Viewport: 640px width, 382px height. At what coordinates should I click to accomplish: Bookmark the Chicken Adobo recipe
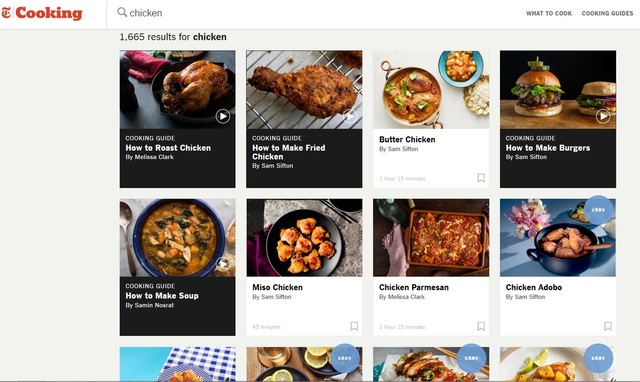point(608,326)
